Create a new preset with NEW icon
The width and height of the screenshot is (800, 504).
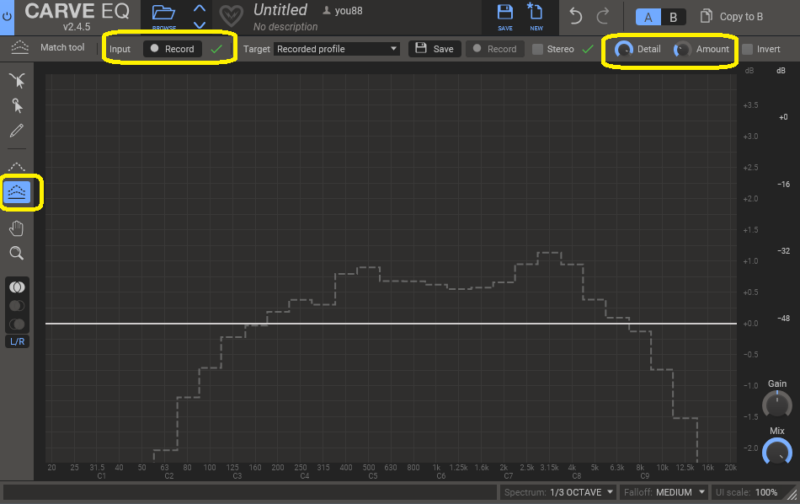(537, 15)
